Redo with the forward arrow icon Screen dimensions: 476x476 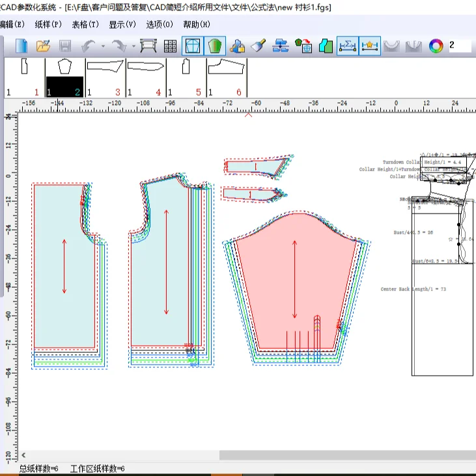pos(119,46)
